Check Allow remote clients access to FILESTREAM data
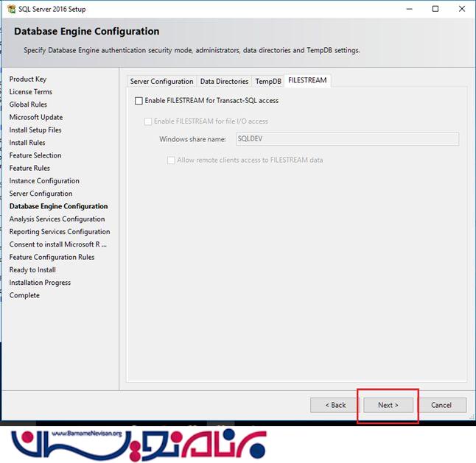476x463 pixels. 171,160
